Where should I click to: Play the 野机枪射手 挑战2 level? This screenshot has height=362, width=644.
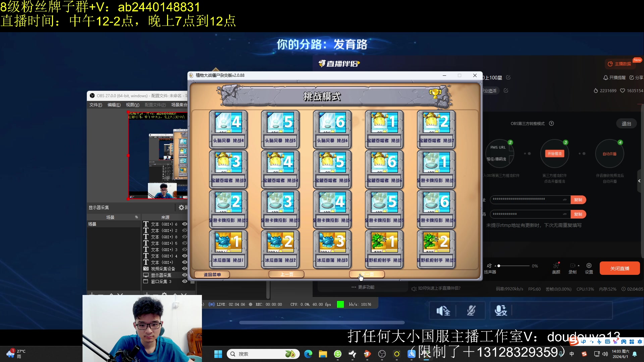pyautogui.click(x=436, y=249)
